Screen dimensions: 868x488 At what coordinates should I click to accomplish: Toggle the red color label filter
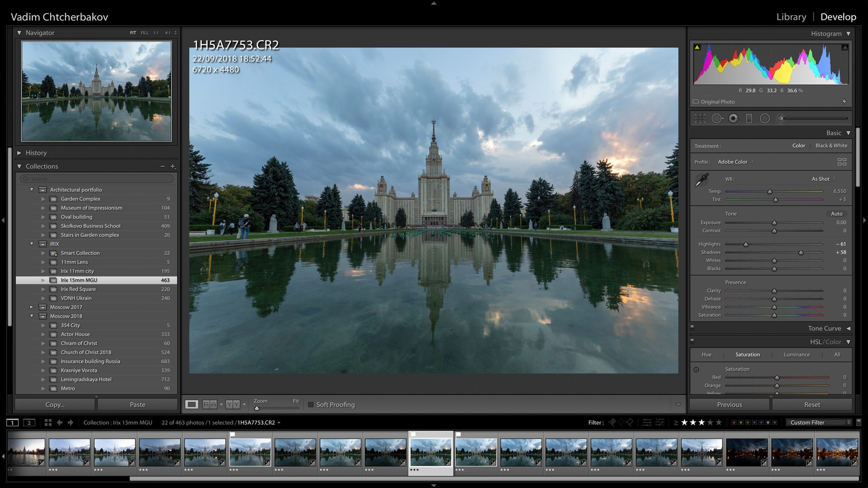[x=734, y=423]
